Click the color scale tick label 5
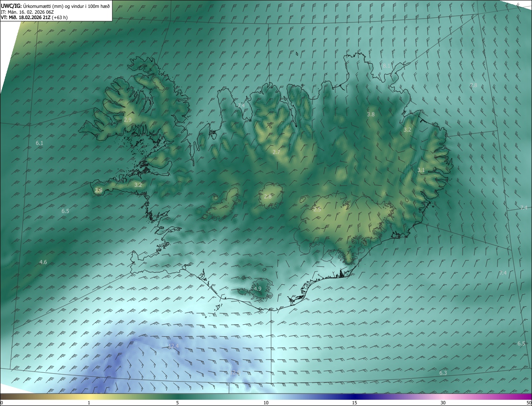The width and height of the screenshot is (532, 406). 177,403
